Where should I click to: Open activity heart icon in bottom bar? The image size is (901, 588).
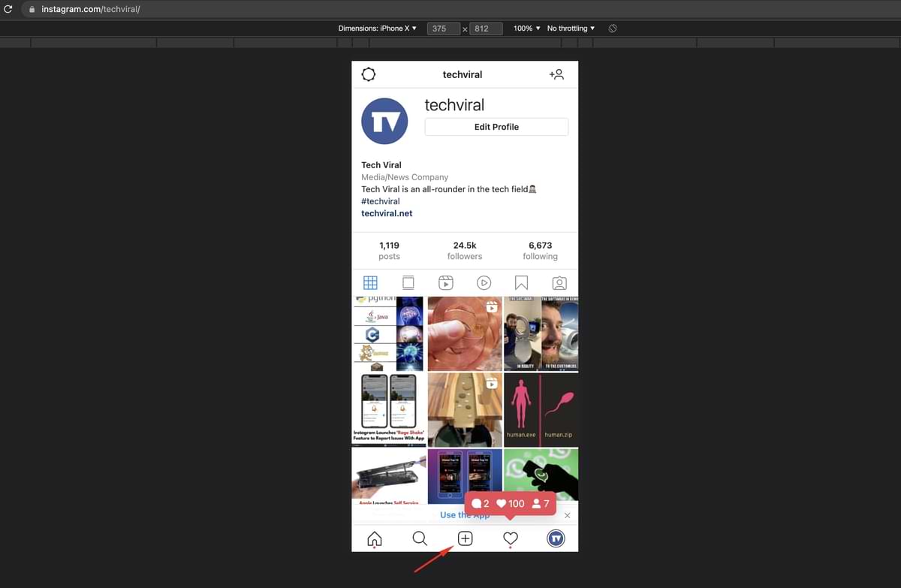point(511,538)
